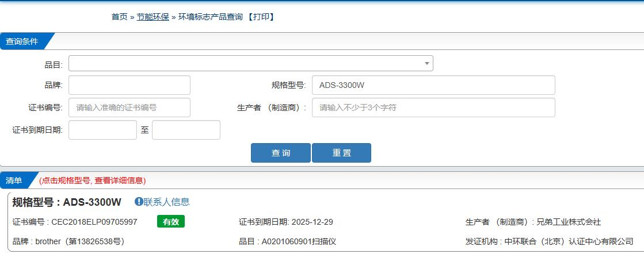Image resolution: width=644 pixels, height=254 pixels.
Task: Click the 【打印】 print link
Action: pos(261,17)
